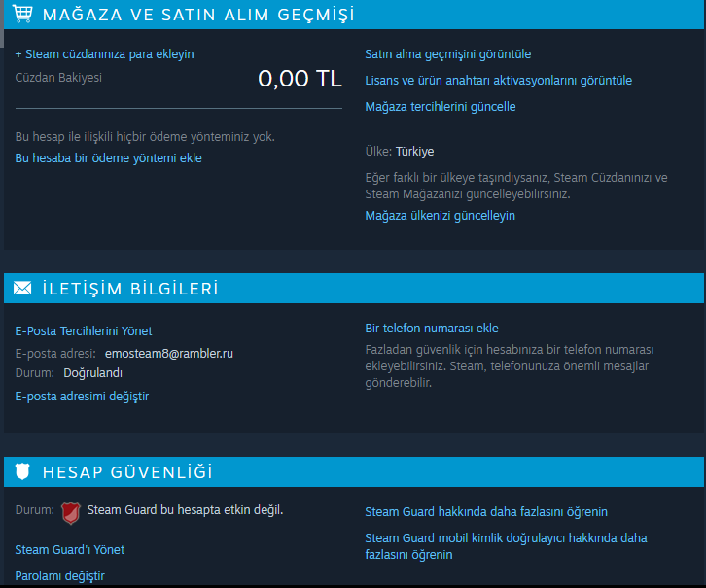This screenshot has width=706, height=588.
Task: Click the 0,00 TL wallet balance amount
Action: tap(300, 79)
